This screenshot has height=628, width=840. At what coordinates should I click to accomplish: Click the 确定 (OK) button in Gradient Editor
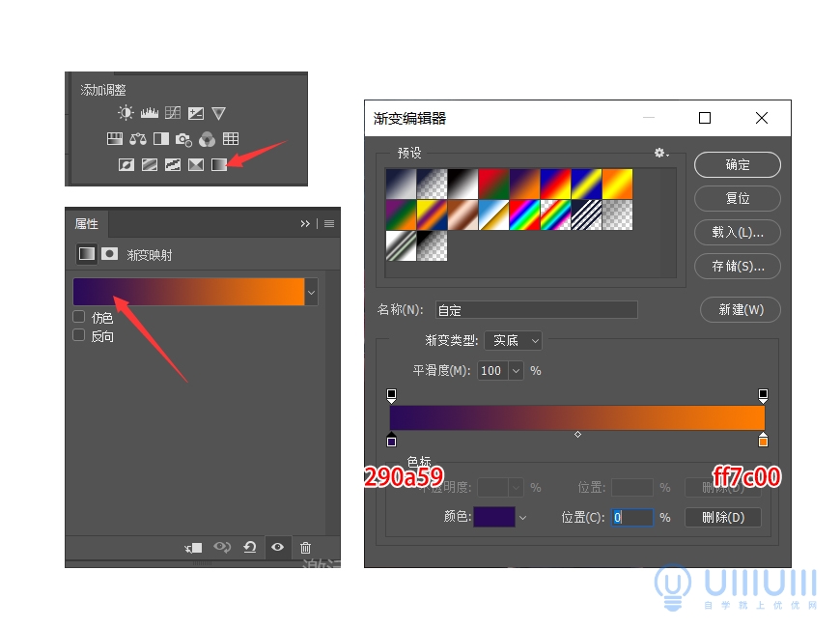click(737, 164)
